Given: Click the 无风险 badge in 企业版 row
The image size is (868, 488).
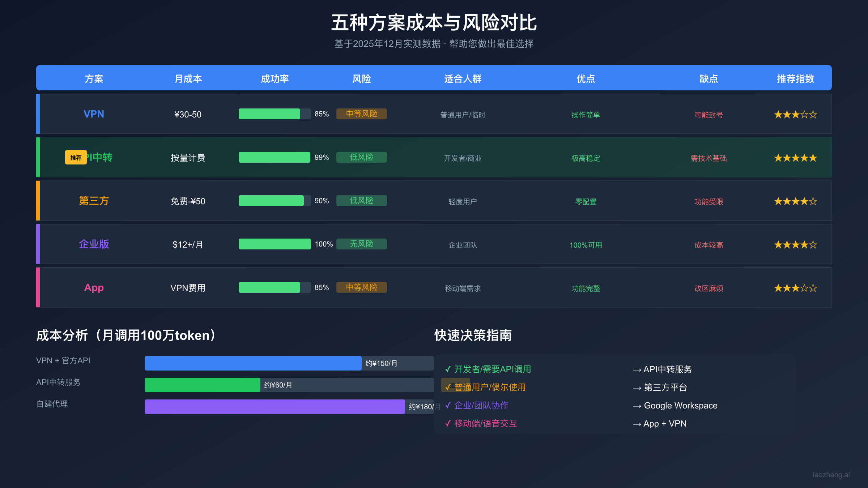Looking at the screenshot, I should [361, 244].
